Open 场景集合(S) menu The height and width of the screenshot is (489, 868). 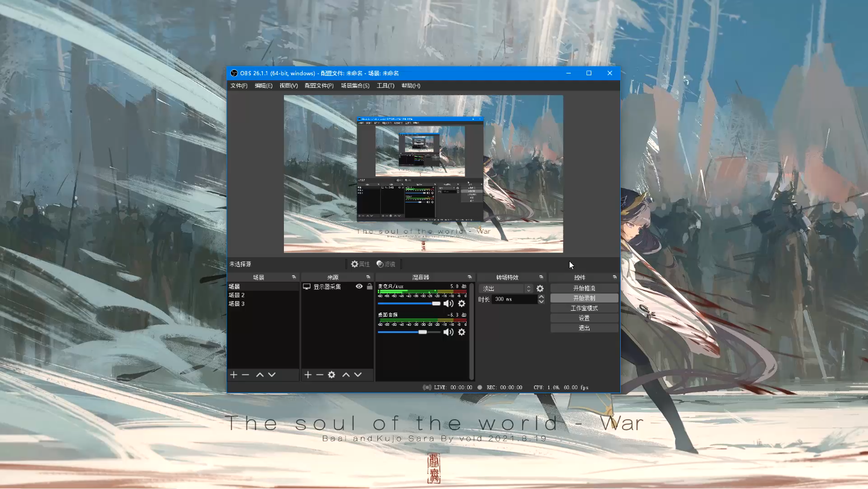pyautogui.click(x=355, y=86)
